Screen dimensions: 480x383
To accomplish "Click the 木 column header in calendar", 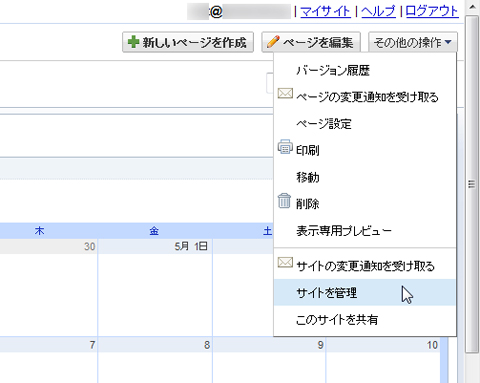I will coord(39,230).
